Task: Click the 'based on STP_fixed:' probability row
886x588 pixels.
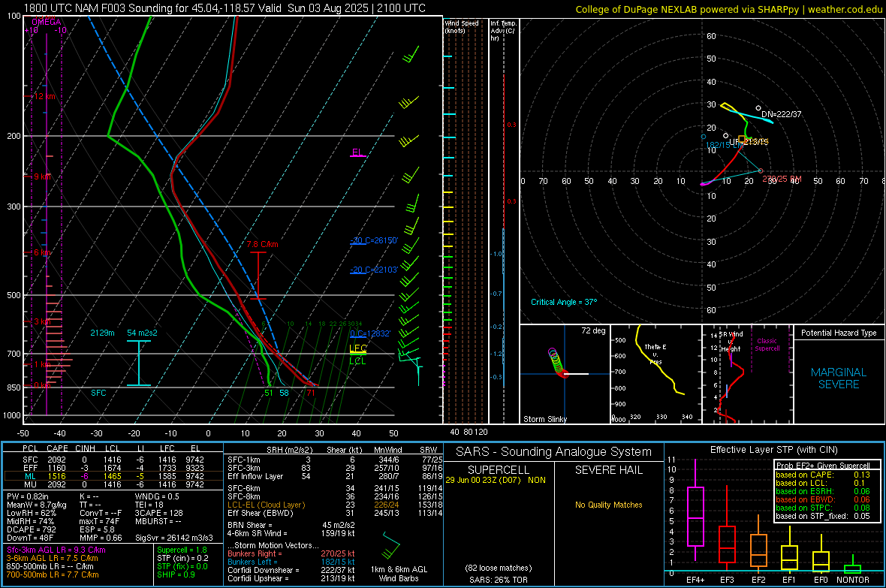Action: tap(823, 516)
